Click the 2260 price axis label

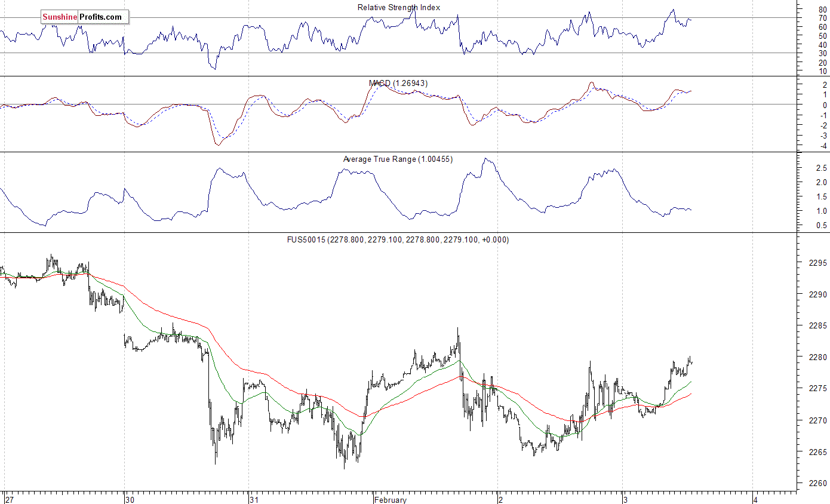click(x=819, y=483)
